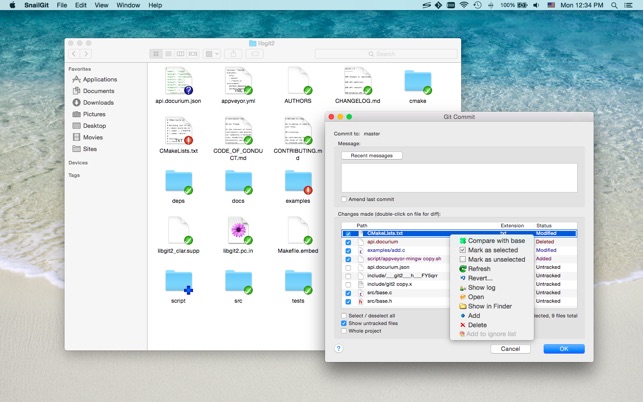643x402 pixels.
Task: Open the cmake folder icon
Action: coord(417,81)
